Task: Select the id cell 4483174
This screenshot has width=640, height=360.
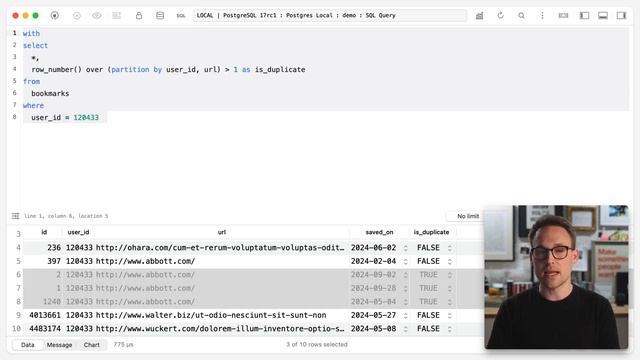Action: 45,329
